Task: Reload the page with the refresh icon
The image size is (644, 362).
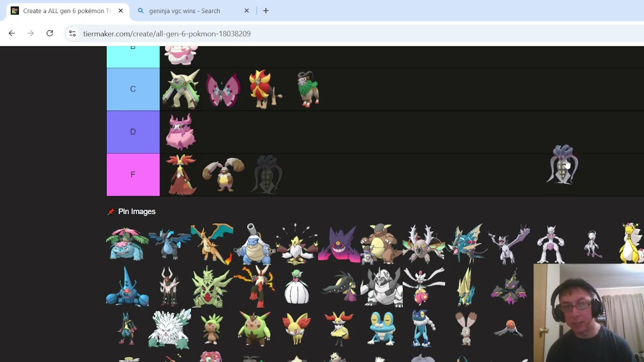Action: [50, 34]
